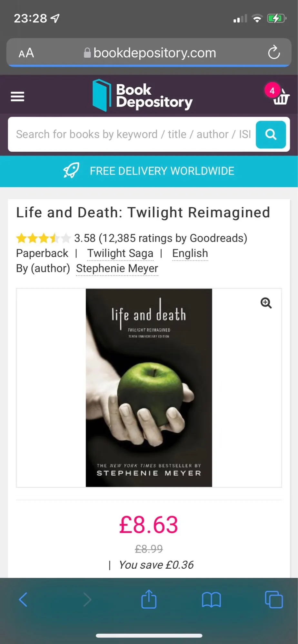Tap the Free Delivery Worldwide banner

[149, 171]
